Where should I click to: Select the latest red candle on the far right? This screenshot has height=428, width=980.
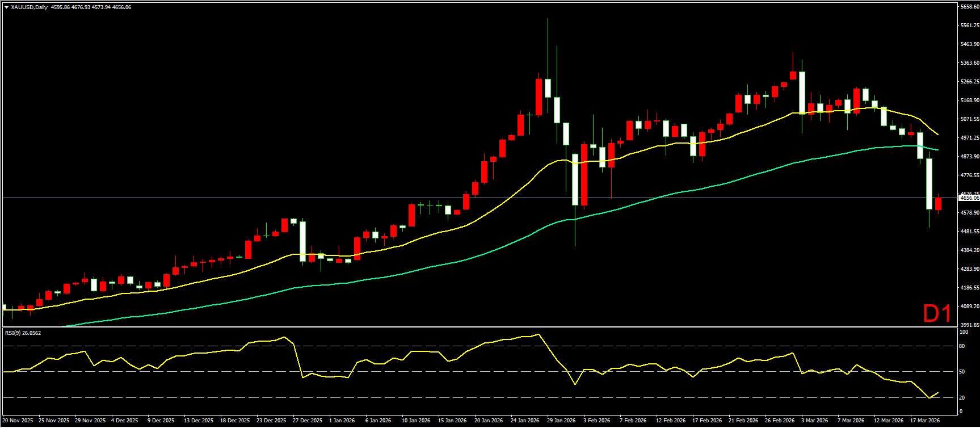click(x=938, y=204)
